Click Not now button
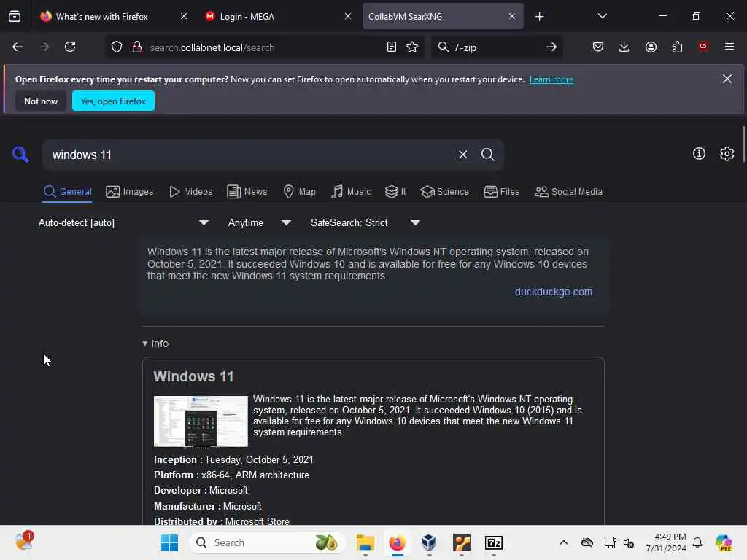Image resolution: width=747 pixels, height=560 pixels. pos(41,101)
